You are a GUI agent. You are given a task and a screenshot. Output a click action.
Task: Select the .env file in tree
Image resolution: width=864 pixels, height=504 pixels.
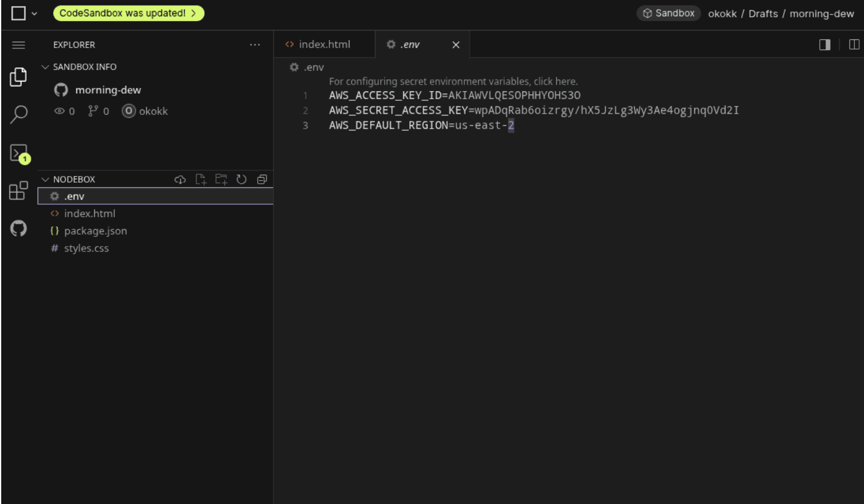coord(155,196)
